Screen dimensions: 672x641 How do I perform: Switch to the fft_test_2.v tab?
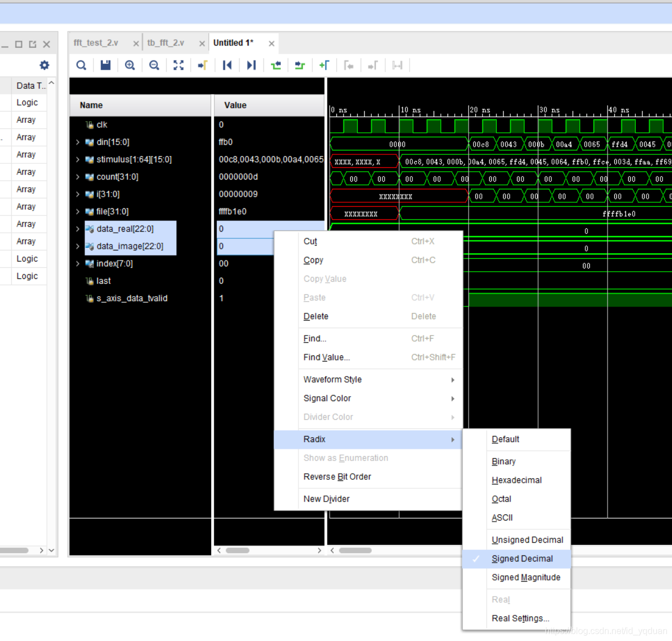pos(96,43)
